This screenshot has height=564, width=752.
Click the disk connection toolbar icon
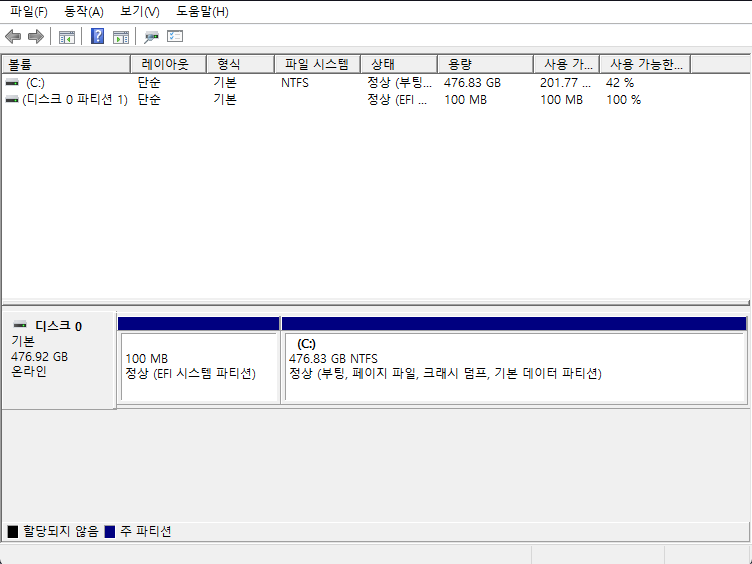pyautogui.click(x=152, y=37)
